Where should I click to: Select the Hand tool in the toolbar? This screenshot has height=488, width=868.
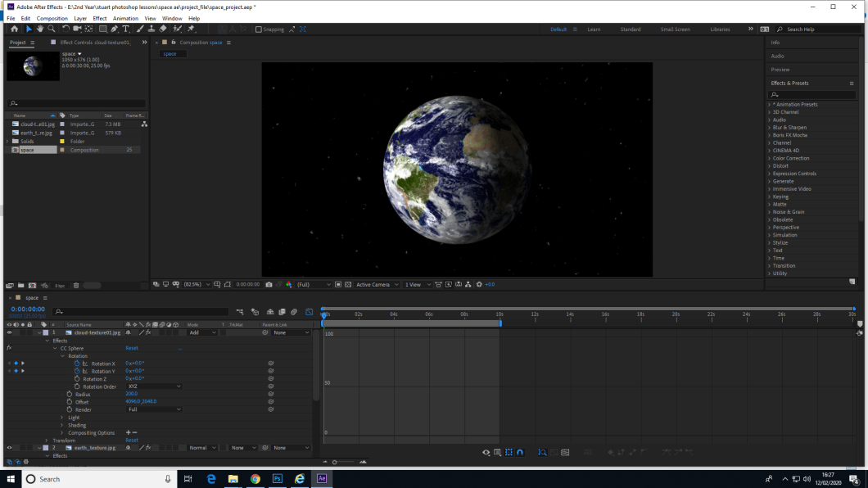point(39,29)
